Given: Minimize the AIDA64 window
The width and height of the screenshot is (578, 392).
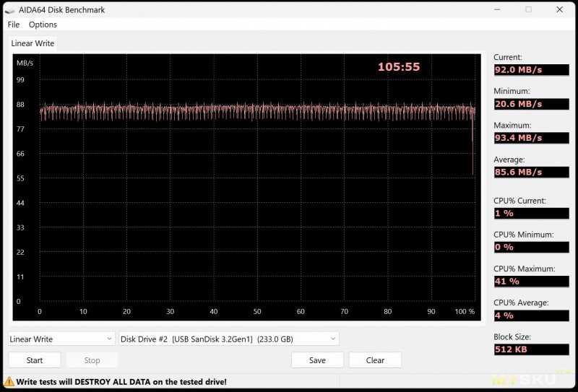Looking at the screenshot, I should pos(498,9).
